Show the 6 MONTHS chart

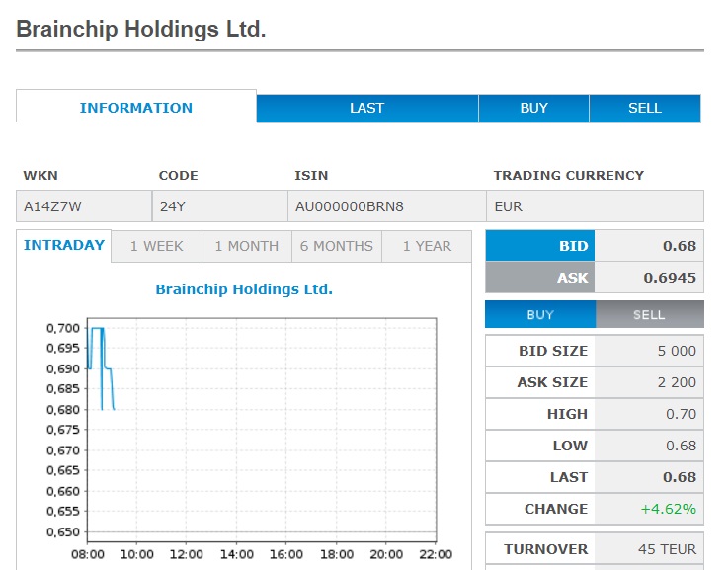click(337, 246)
